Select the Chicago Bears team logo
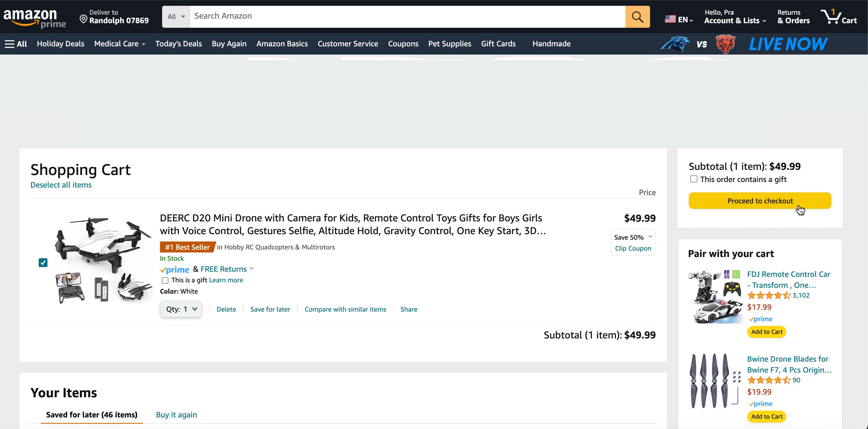 (x=725, y=44)
